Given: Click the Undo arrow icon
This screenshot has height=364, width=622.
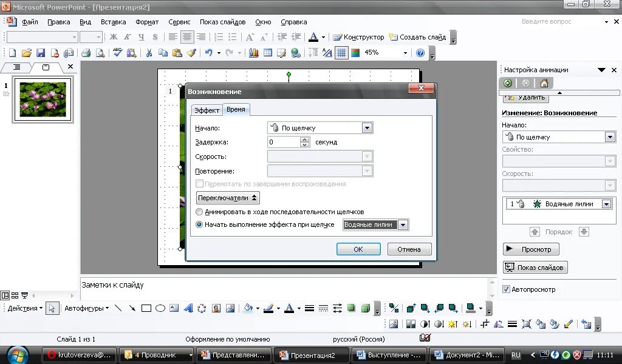Looking at the screenshot, I should click(x=209, y=53).
